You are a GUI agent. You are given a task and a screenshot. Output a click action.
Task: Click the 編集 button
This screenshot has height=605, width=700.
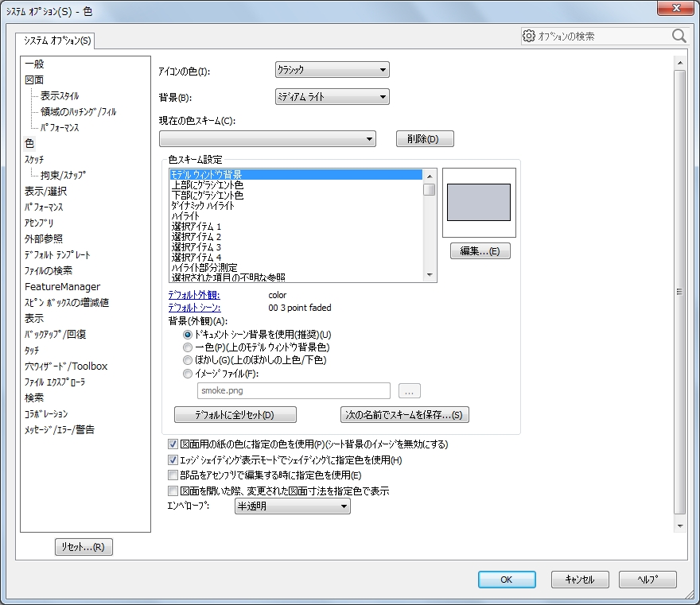point(480,251)
